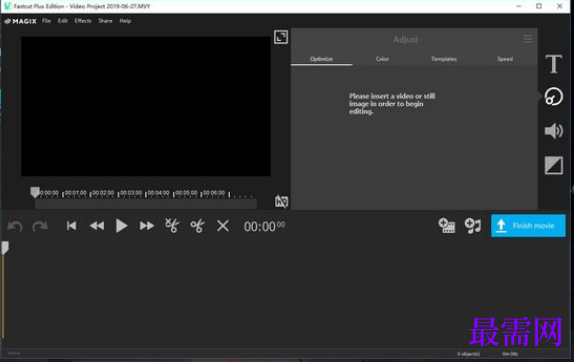Start playback with the Play button
This screenshot has height=363, width=581.
tap(122, 226)
